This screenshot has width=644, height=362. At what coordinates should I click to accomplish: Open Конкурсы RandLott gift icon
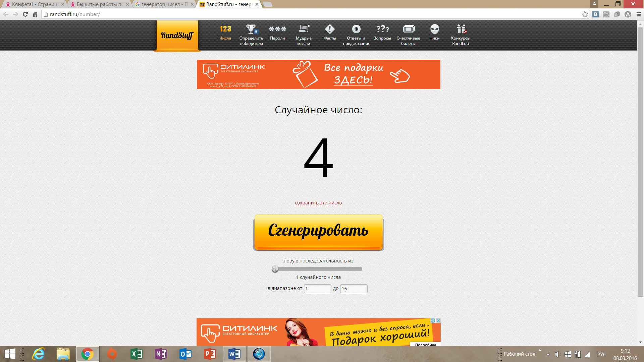(x=461, y=29)
